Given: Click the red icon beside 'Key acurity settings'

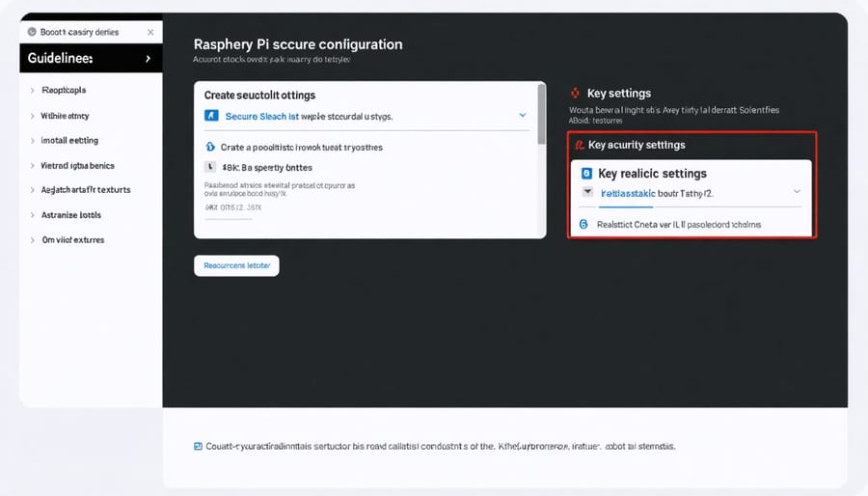Looking at the screenshot, I should pos(579,145).
